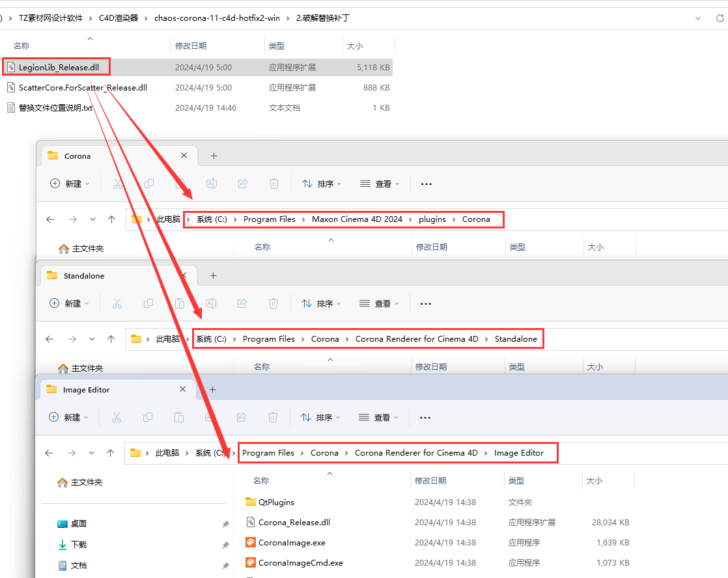Image resolution: width=728 pixels, height=578 pixels.
Task: Open 桌面 in the Image Editor sidebar
Action: coord(78,524)
